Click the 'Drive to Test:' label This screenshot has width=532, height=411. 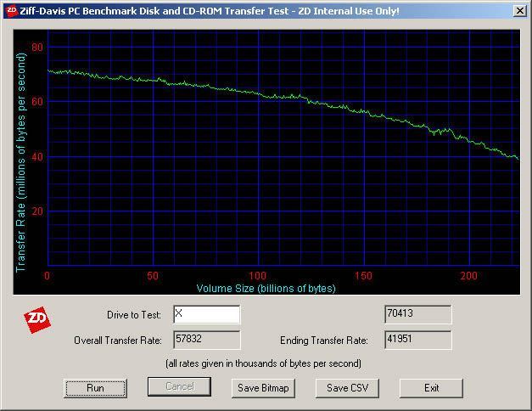point(134,315)
